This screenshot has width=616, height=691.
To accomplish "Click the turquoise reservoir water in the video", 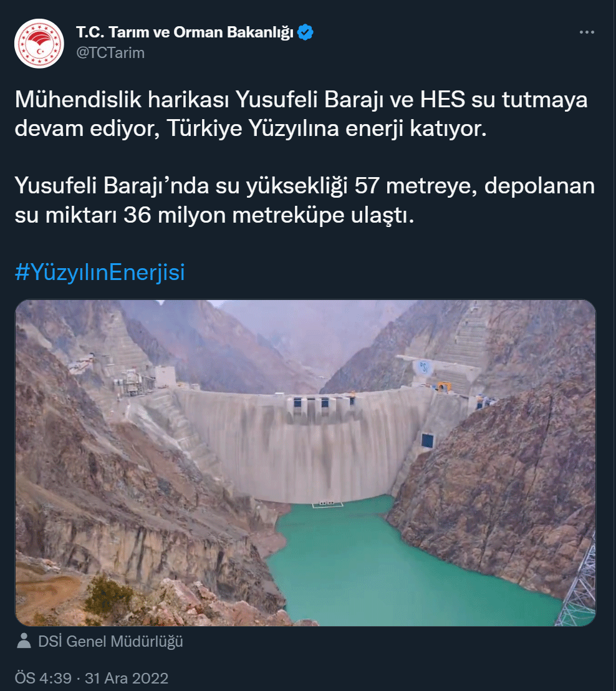I will (397, 569).
